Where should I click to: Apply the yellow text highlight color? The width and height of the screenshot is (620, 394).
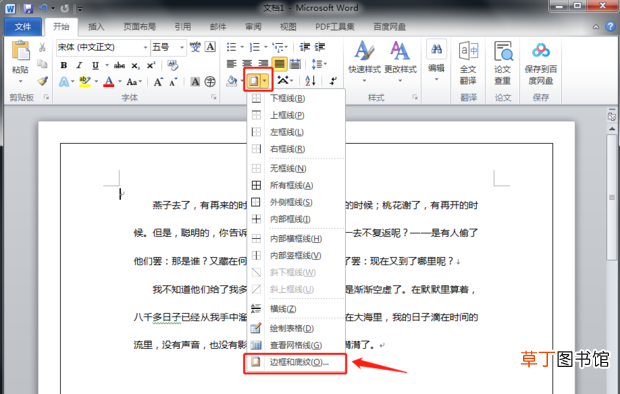[x=85, y=82]
